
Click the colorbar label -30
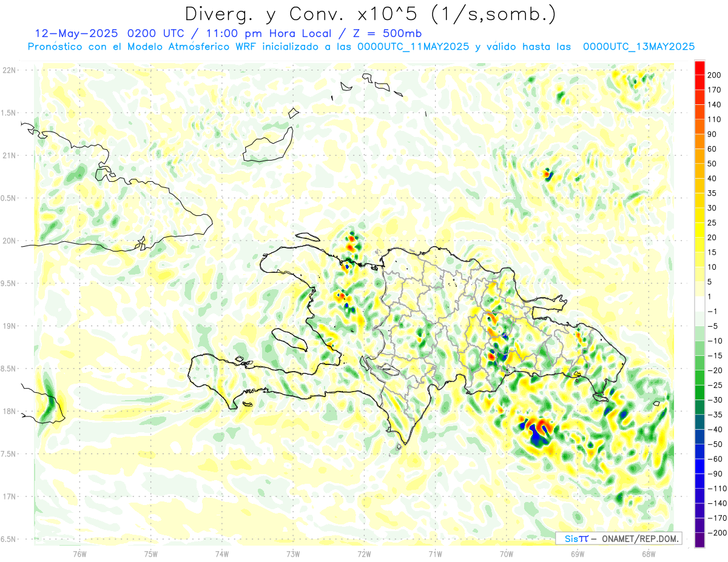click(x=716, y=400)
